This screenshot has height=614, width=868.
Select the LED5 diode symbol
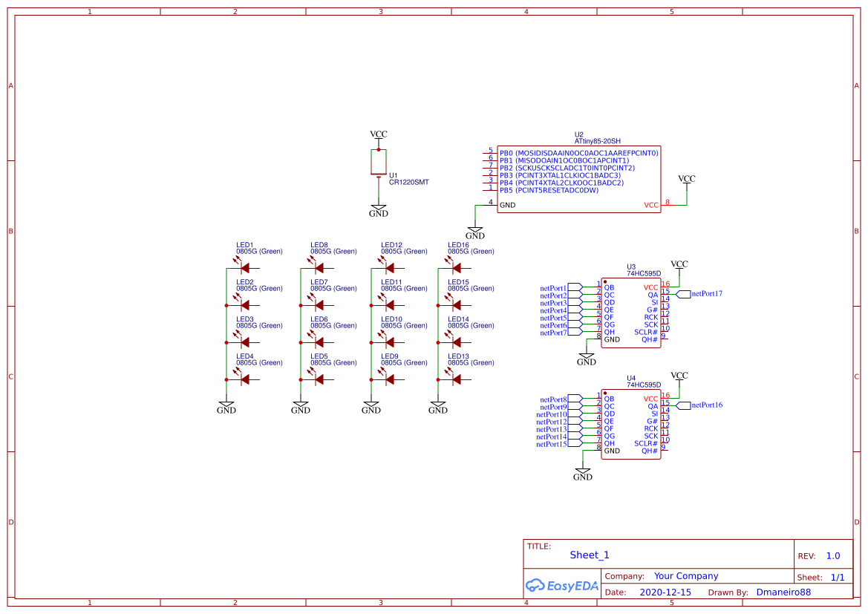[319, 379]
